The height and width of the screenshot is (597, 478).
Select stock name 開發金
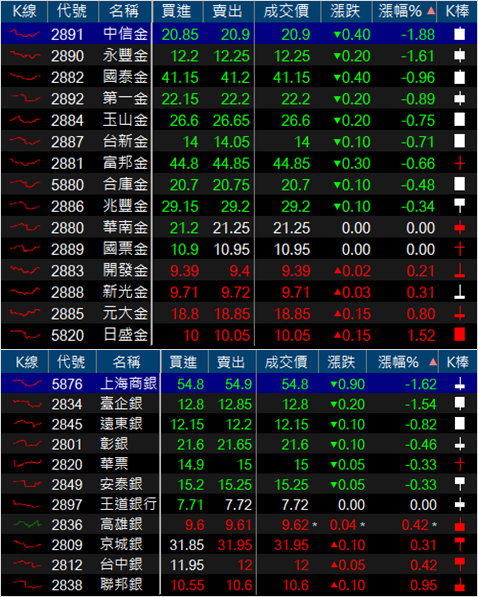coord(125,271)
